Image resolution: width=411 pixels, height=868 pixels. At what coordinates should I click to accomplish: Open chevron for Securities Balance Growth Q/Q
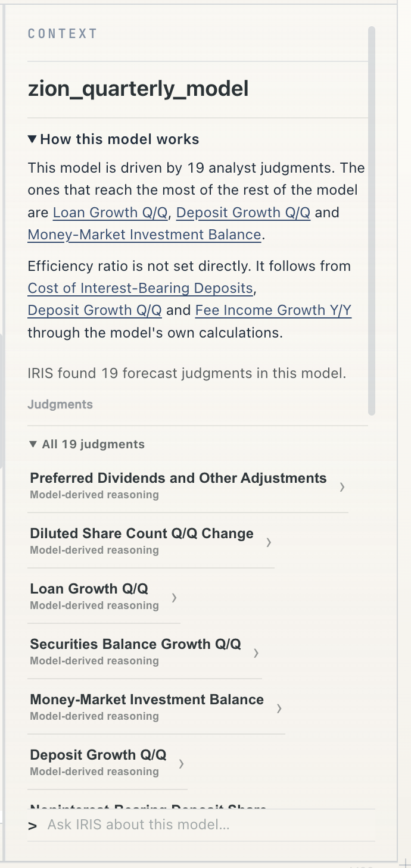pyautogui.click(x=256, y=653)
